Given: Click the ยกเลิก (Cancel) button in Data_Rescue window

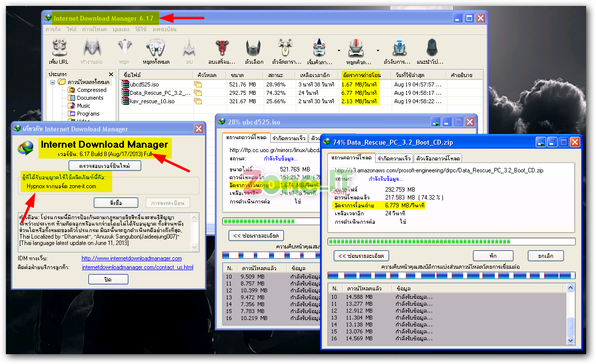Looking at the screenshot, I should [546, 256].
